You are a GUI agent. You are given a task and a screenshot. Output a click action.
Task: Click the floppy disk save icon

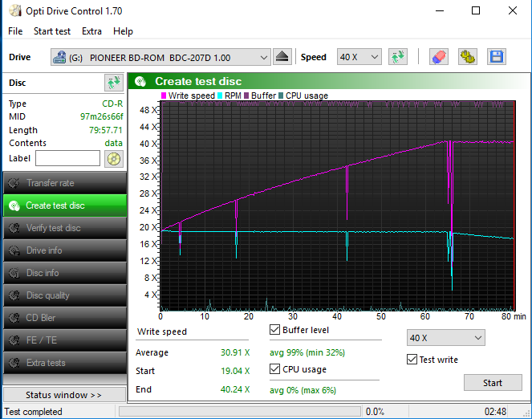pyautogui.click(x=497, y=57)
